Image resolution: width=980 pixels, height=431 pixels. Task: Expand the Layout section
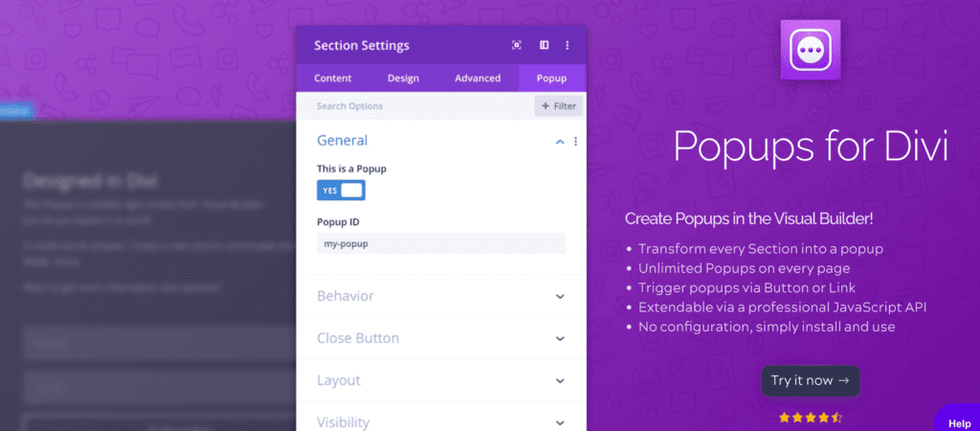pos(440,380)
